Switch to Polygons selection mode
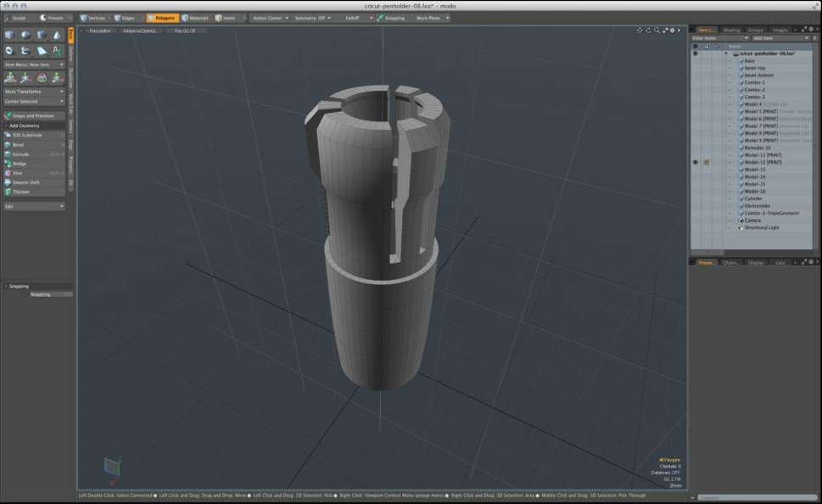822x504 pixels. [162, 18]
